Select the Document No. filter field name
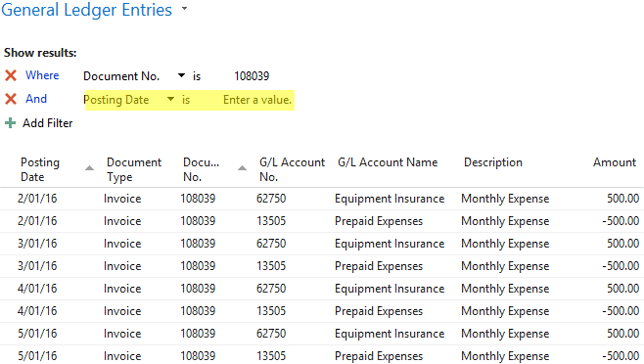The width and height of the screenshot is (644, 364). [121, 76]
